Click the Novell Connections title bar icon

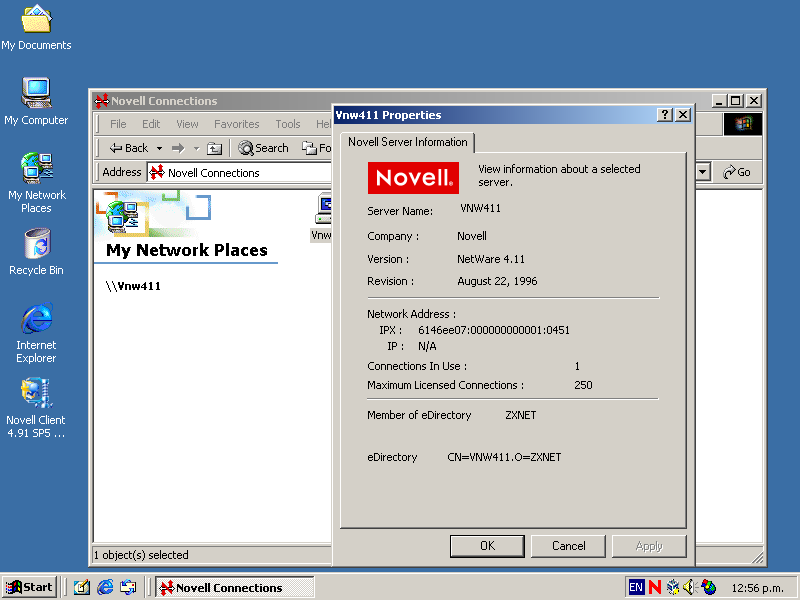tap(102, 101)
